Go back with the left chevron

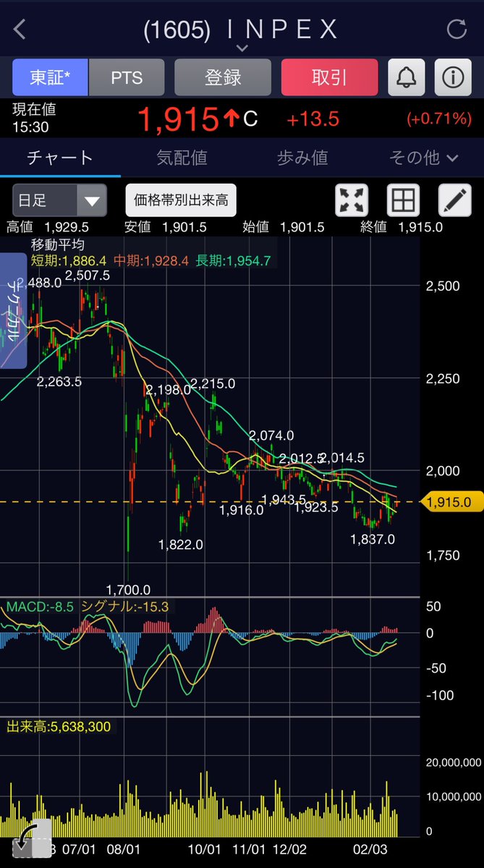pyautogui.click(x=20, y=30)
